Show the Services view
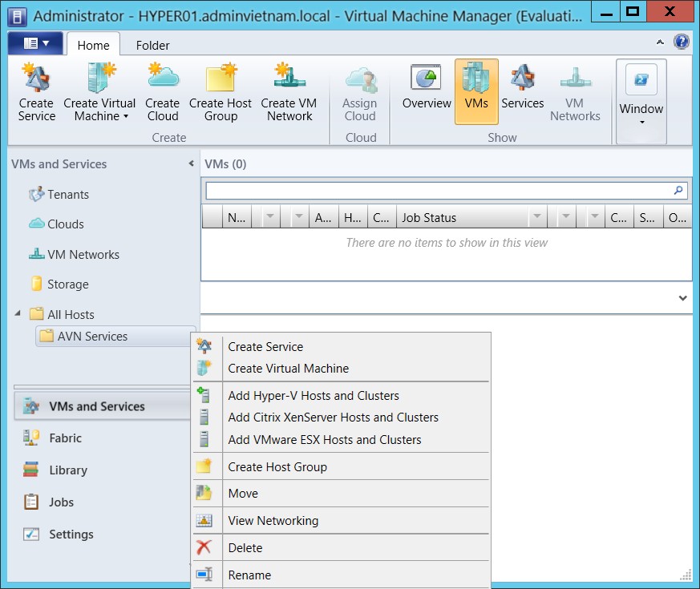Image resolution: width=700 pixels, height=589 pixels. pyautogui.click(x=522, y=87)
